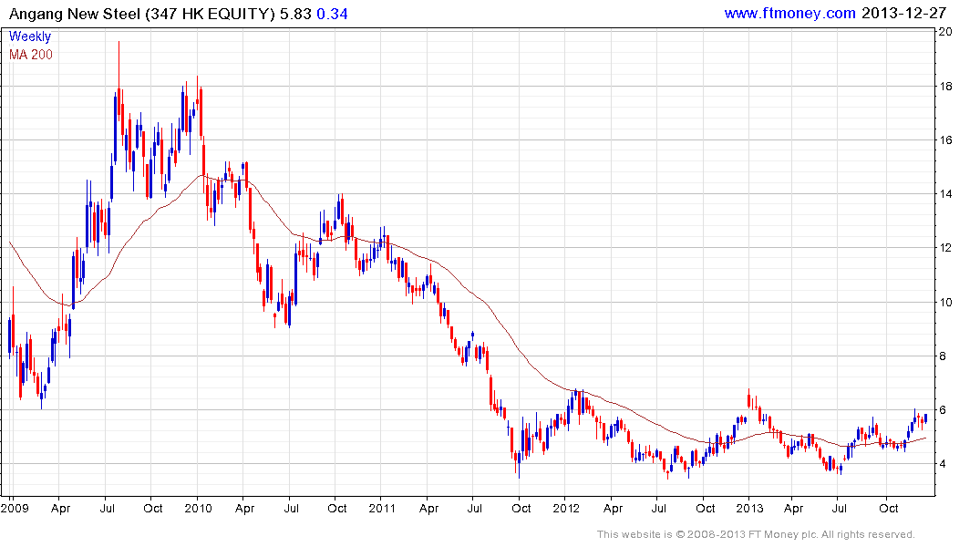
Task: Click the 12 price axis label
Action: pyautogui.click(x=945, y=248)
